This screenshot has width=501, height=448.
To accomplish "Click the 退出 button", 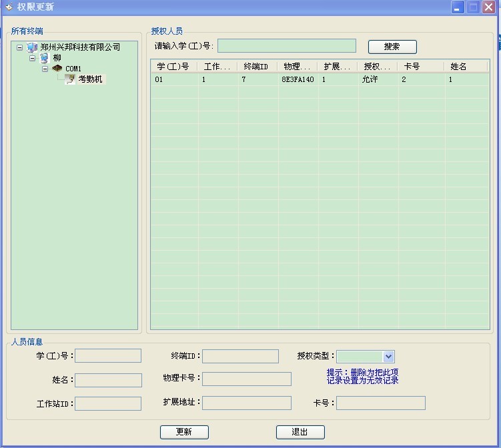I will pyautogui.click(x=300, y=432).
